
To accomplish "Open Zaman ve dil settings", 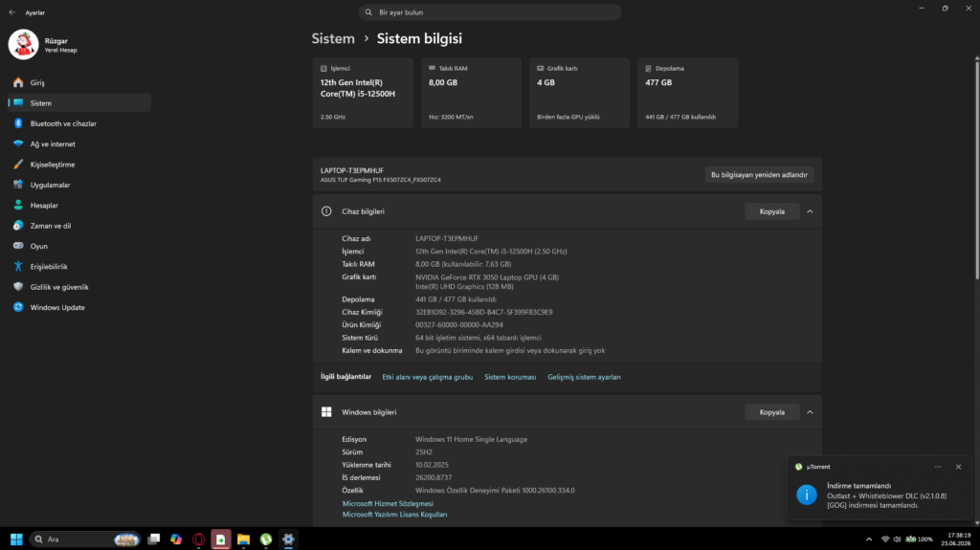I will pos(79,226).
